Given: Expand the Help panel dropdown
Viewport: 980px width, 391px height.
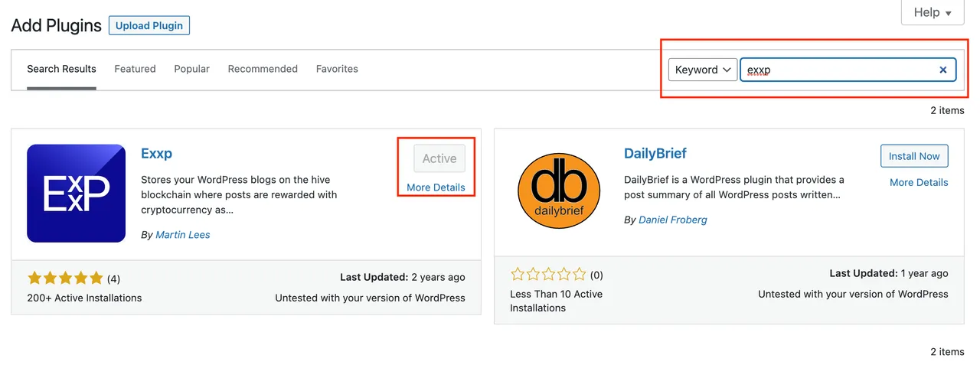Looking at the screenshot, I should (x=932, y=12).
